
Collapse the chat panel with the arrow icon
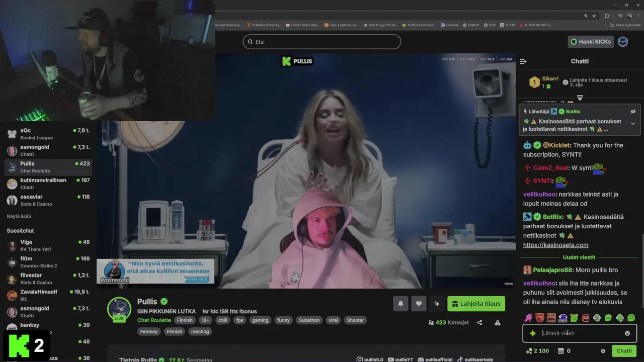pos(523,61)
